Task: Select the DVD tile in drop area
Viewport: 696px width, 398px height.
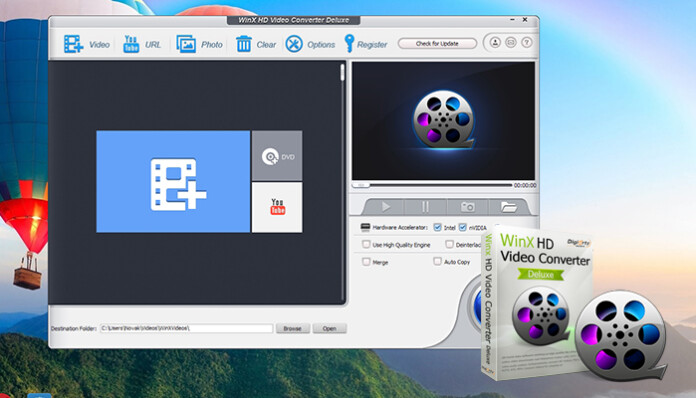Action: tap(277, 156)
